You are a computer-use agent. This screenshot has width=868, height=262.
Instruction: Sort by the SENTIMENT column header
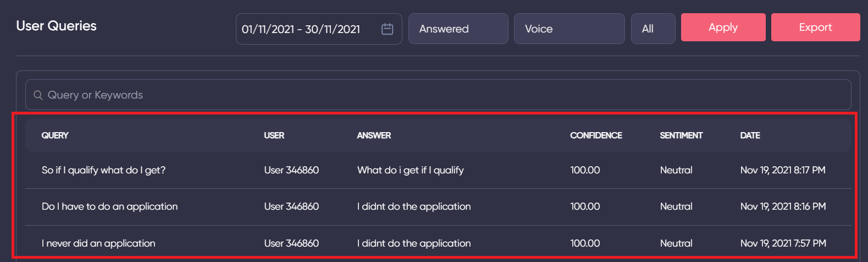[x=681, y=135]
